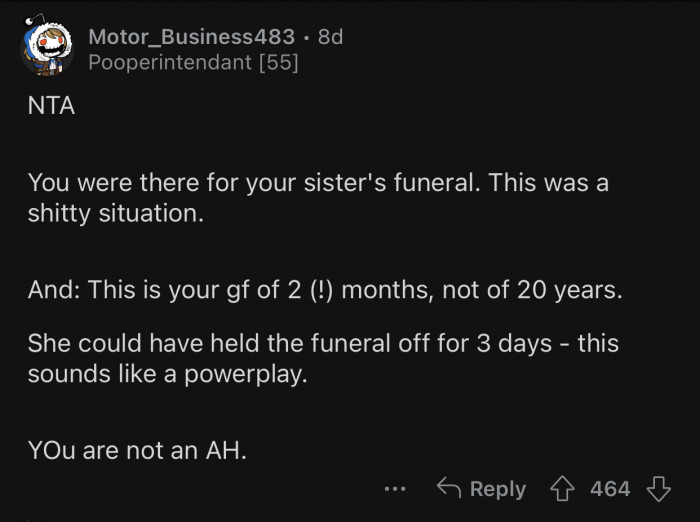Click the NTA verdict text
The image size is (700, 522).
[x=51, y=107]
